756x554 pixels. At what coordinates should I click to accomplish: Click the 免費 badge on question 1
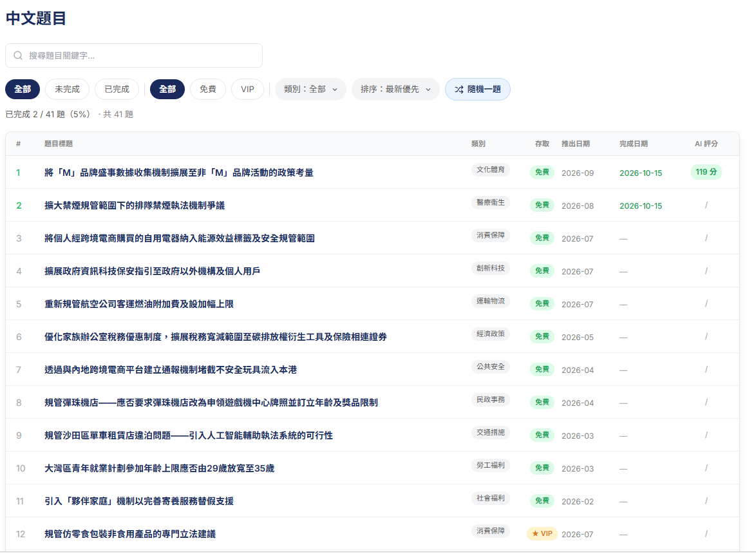[542, 172]
